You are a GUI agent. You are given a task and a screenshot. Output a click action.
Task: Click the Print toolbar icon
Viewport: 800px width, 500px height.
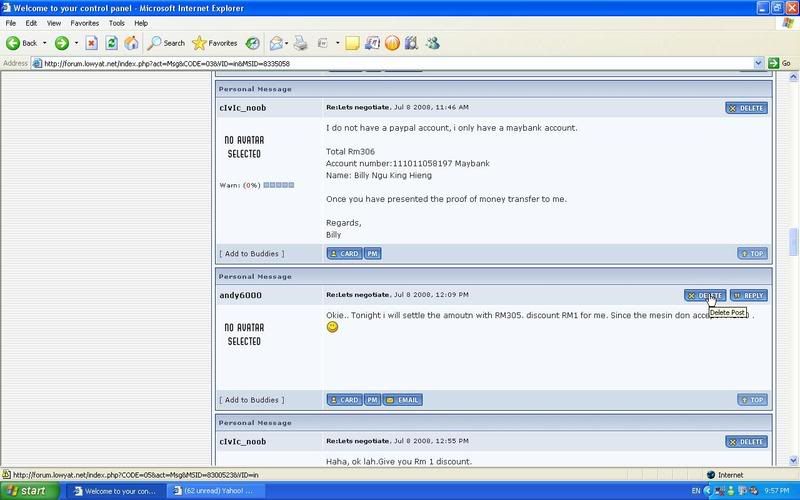(x=299, y=43)
